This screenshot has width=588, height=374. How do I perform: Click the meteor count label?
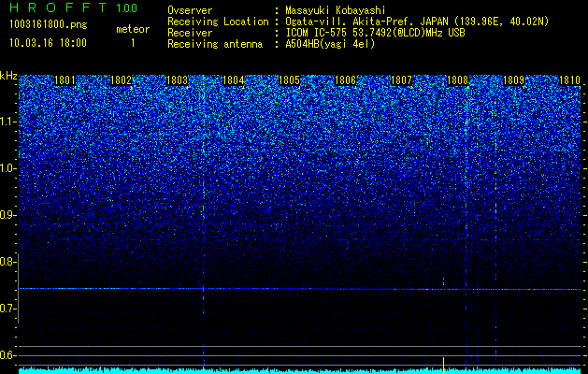[x=133, y=29]
